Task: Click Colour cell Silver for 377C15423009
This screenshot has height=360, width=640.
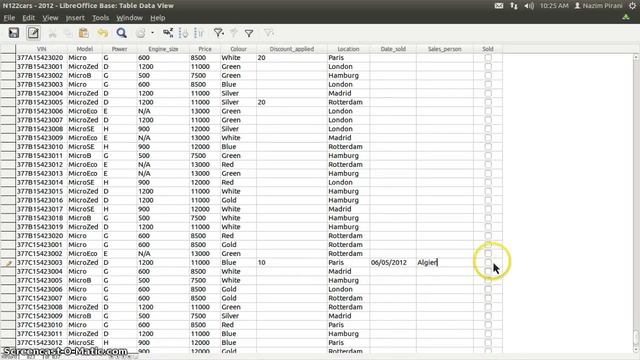Action: 238,316
